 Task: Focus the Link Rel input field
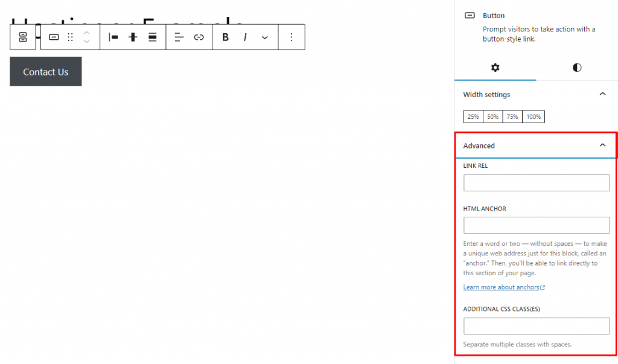point(537,183)
